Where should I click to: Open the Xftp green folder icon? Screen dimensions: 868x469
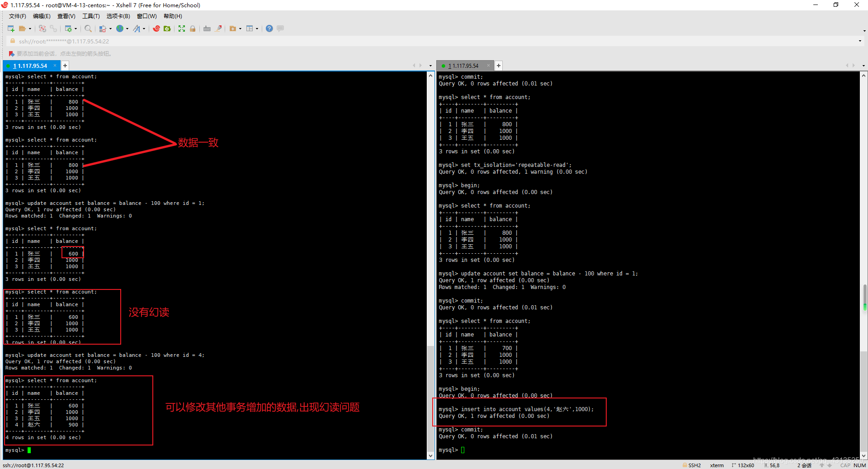coord(167,28)
